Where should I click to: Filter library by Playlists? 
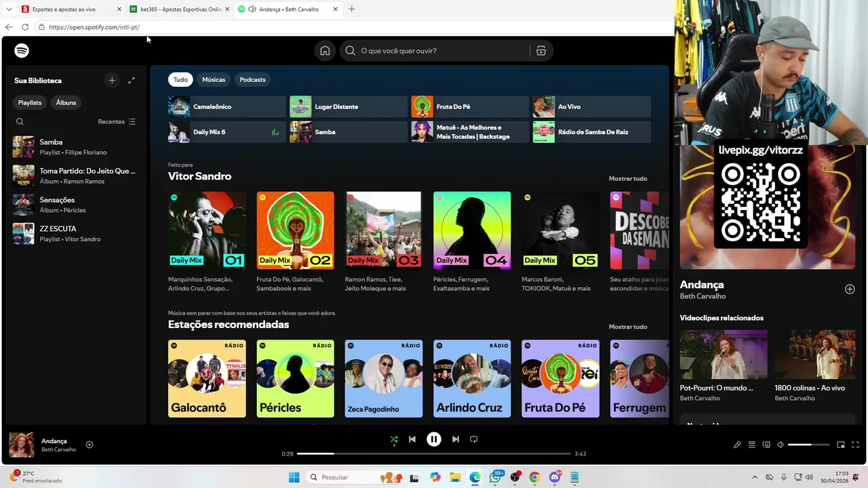coord(30,102)
